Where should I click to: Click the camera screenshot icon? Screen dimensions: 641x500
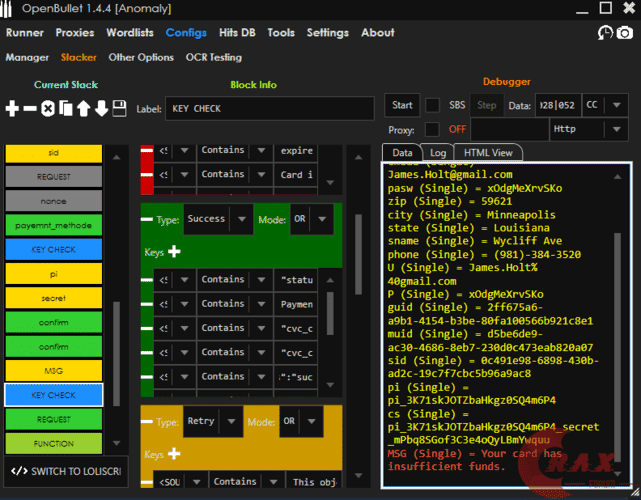625,33
